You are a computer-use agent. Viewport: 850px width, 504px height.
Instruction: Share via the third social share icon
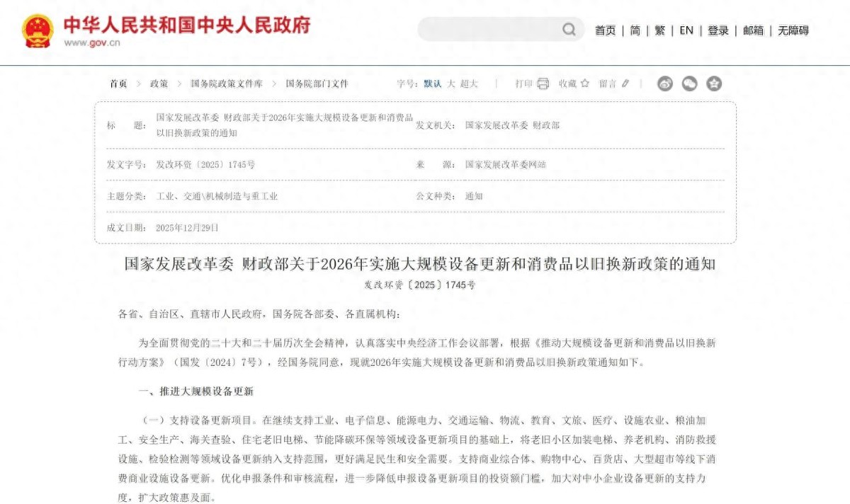click(713, 83)
